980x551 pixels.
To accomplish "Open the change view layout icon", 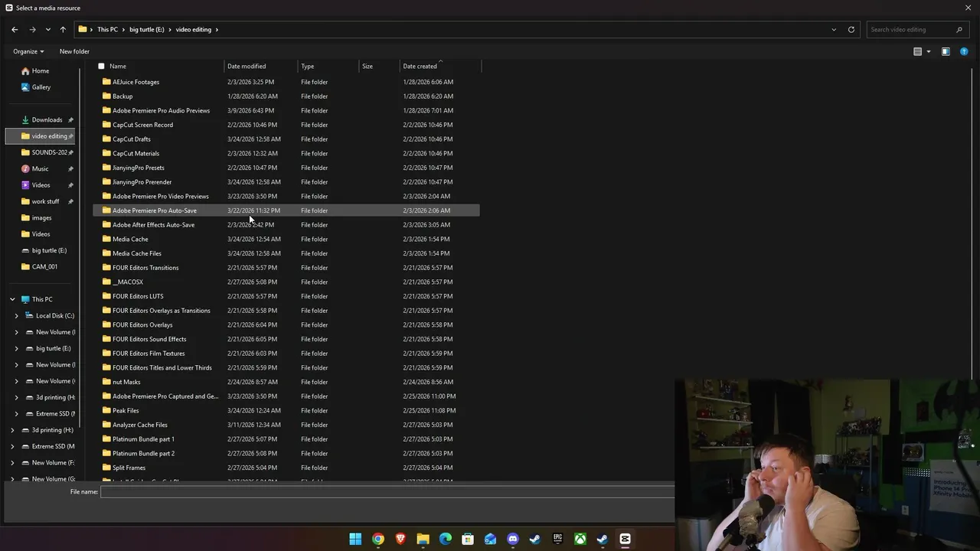I will coord(917,51).
